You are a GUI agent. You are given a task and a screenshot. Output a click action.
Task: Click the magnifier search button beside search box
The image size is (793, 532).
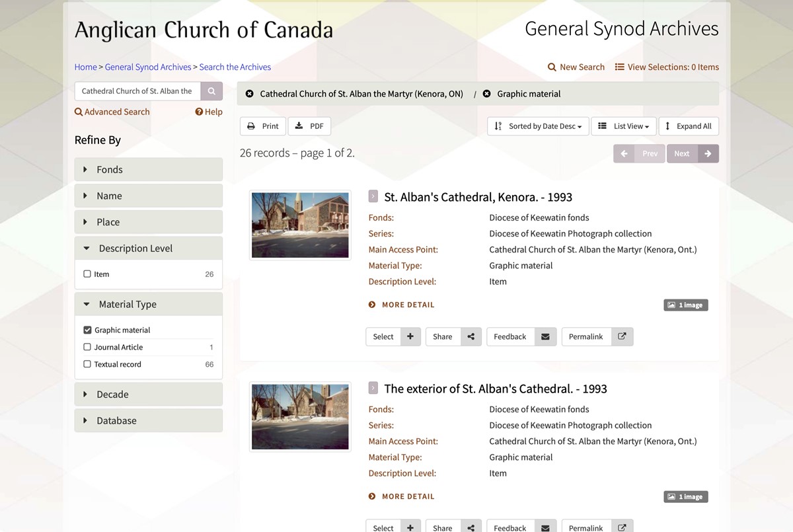pyautogui.click(x=211, y=91)
